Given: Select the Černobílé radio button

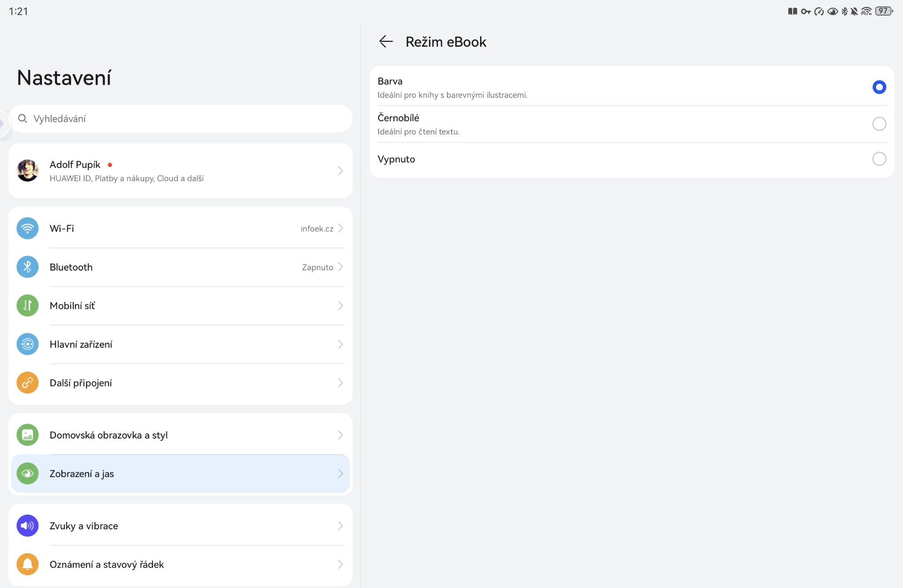Looking at the screenshot, I should [x=879, y=124].
